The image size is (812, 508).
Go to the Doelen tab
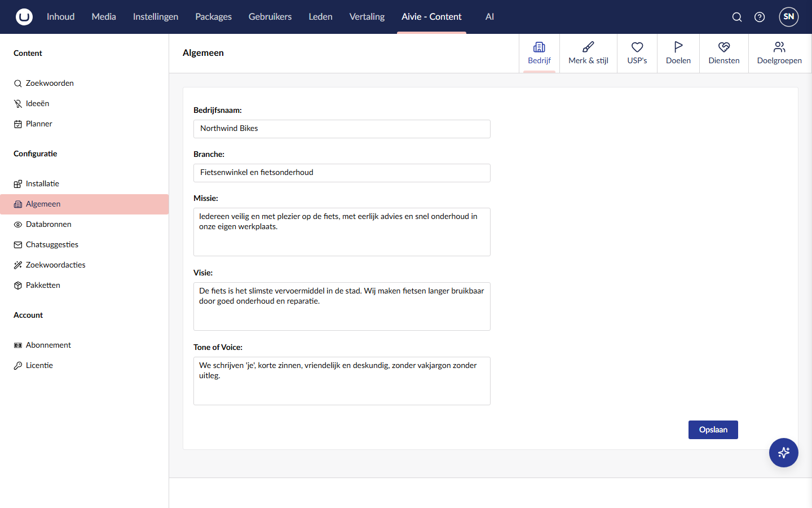(678, 53)
